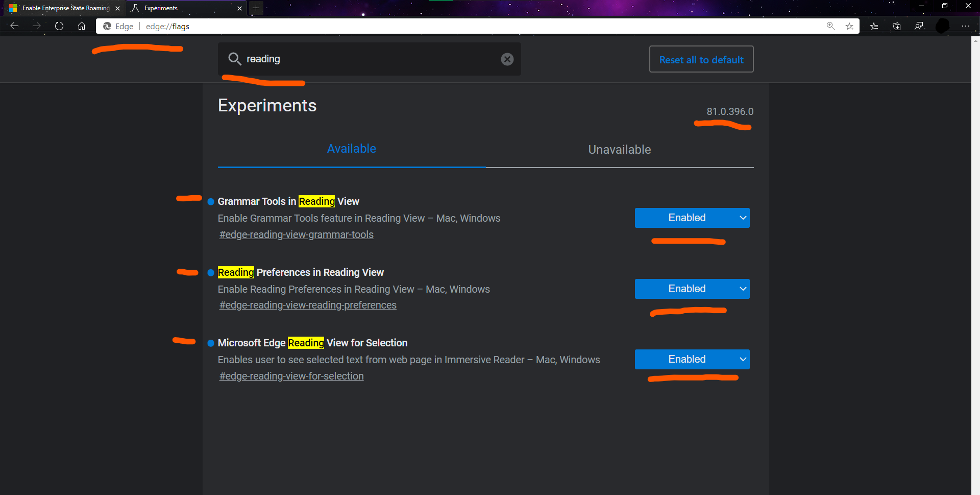The height and width of the screenshot is (495, 980).
Task: Click the Refresh page icon
Action: [x=59, y=26]
